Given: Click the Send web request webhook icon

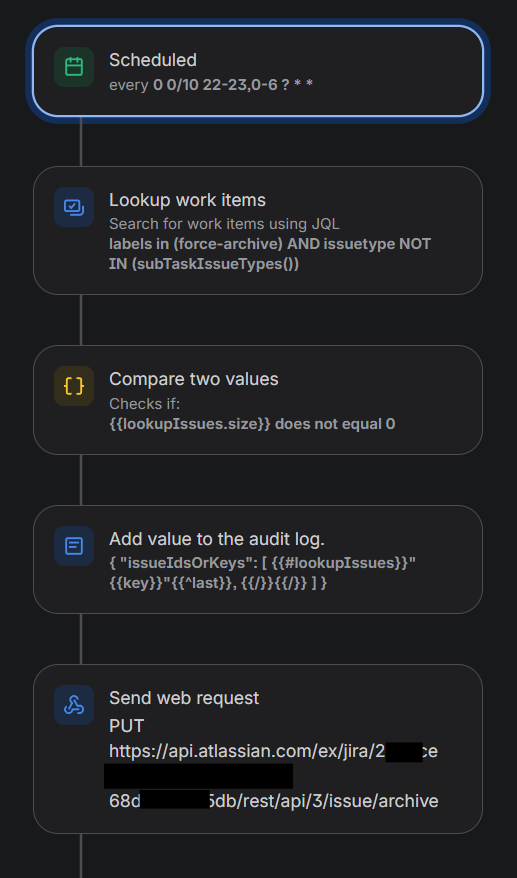Looking at the screenshot, I should pyautogui.click(x=74, y=705).
